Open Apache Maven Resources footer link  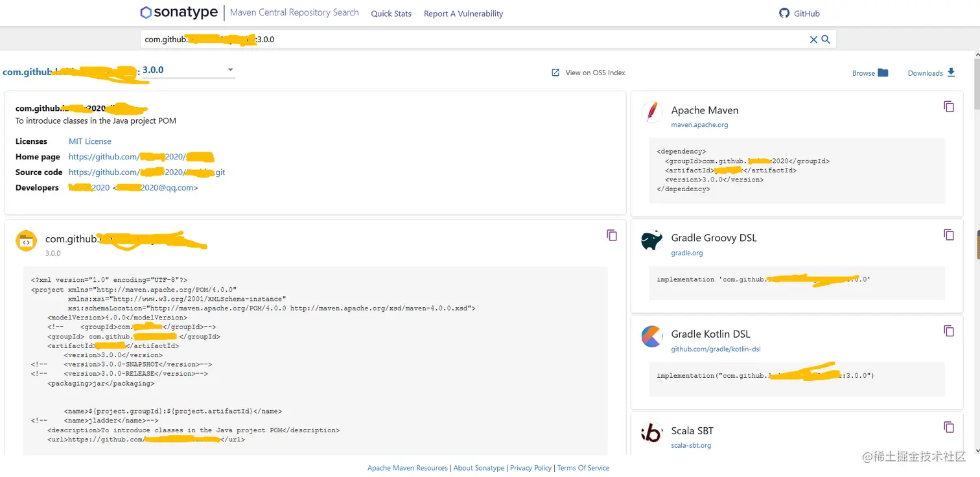pyautogui.click(x=408, y=468)
